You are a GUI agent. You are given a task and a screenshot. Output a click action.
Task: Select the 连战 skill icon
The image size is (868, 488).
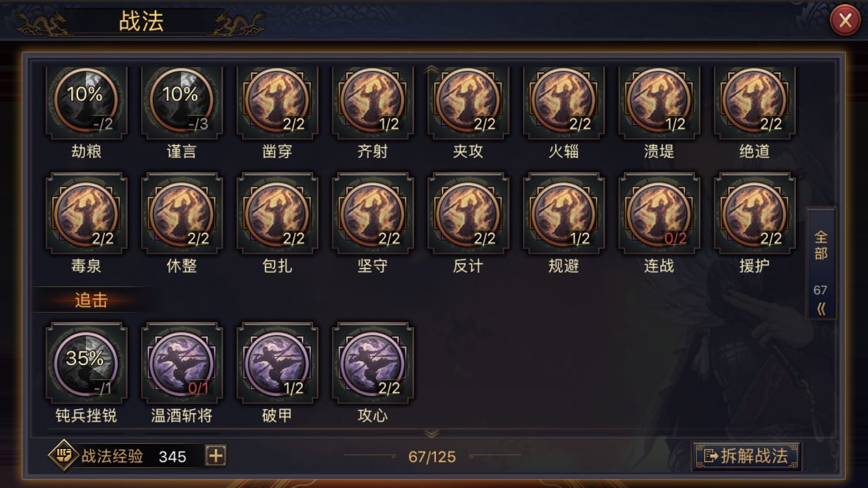pos(659,213)
